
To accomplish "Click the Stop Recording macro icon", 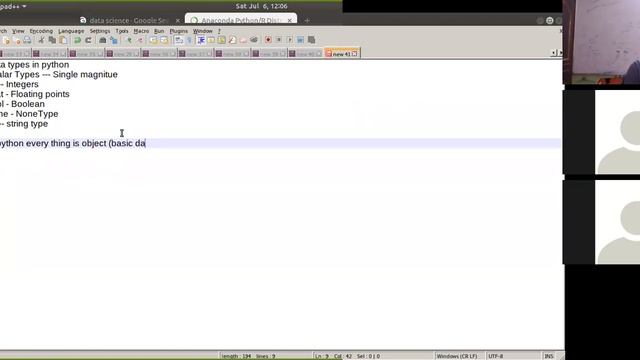I will [x=279, y=40].
